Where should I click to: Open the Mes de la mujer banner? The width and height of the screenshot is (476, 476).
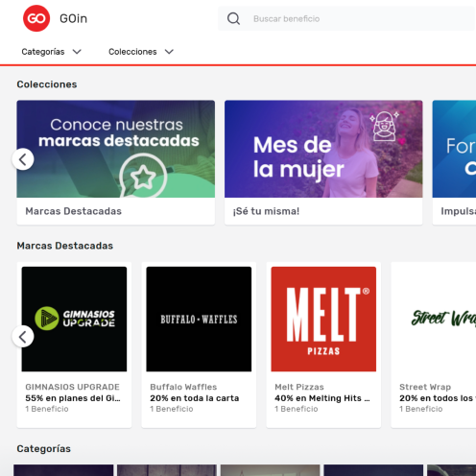click(323, 149)
